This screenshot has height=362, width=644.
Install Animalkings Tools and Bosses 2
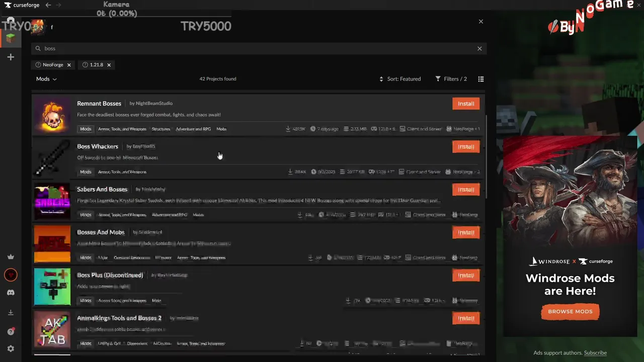466,318
